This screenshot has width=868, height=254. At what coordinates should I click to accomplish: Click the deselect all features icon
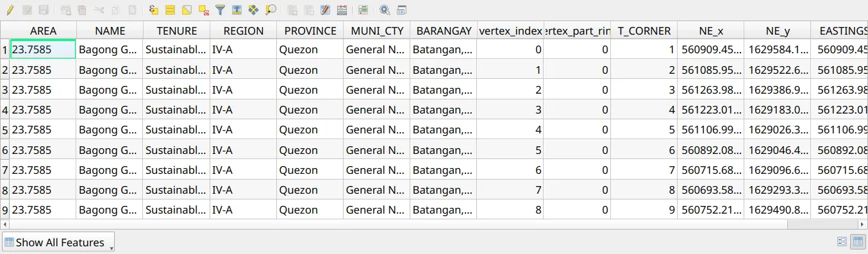pyautogui.click(x=204, y=10)
